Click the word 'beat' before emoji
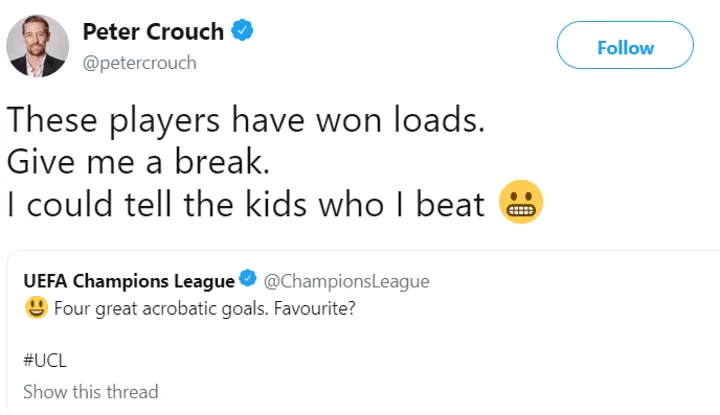This screenshot has width=720, height=415. coord(450,204)
